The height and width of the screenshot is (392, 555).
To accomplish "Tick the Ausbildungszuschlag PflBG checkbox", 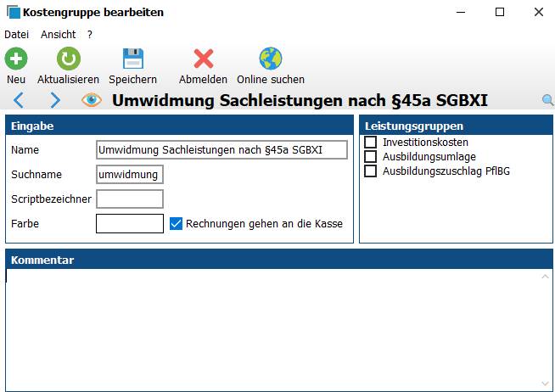I will [370, 171].
